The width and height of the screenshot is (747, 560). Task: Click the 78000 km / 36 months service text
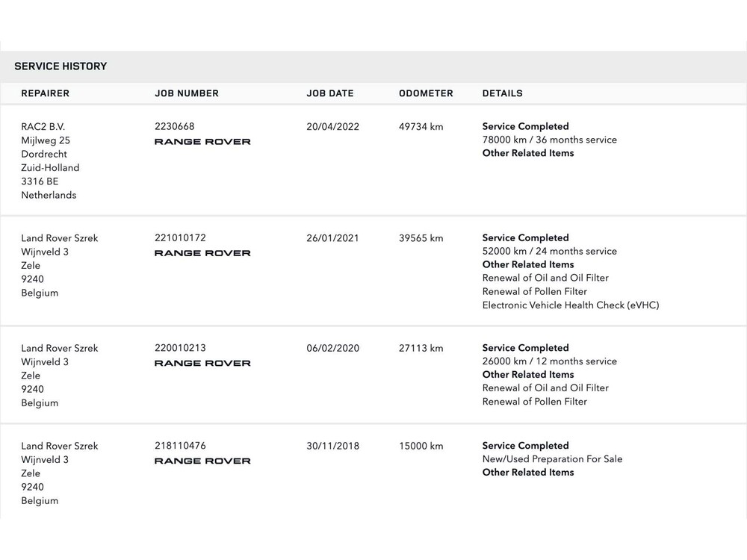pos(550,140)
